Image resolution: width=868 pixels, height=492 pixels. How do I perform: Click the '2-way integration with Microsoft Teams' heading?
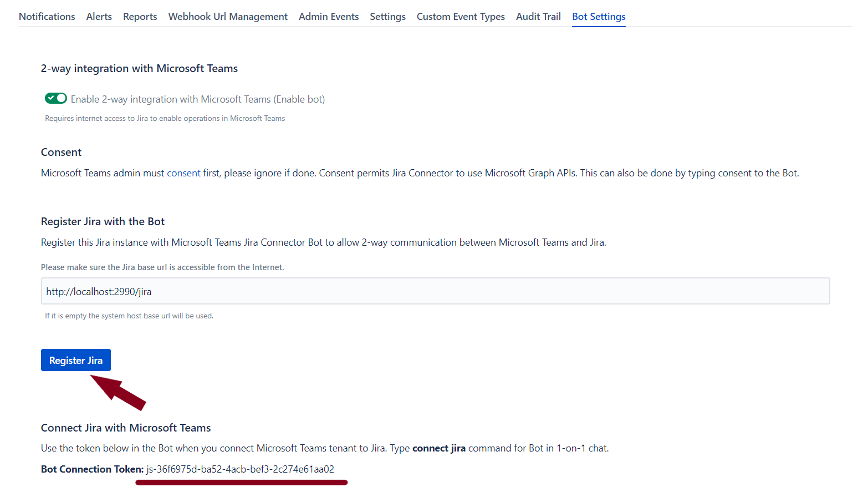click(x=139, y=68)
